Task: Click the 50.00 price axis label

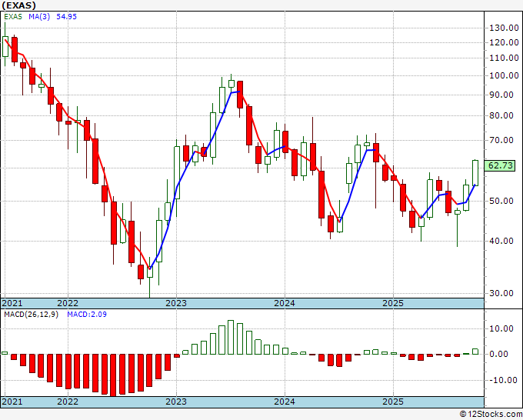Action: [x=501, y=201]
